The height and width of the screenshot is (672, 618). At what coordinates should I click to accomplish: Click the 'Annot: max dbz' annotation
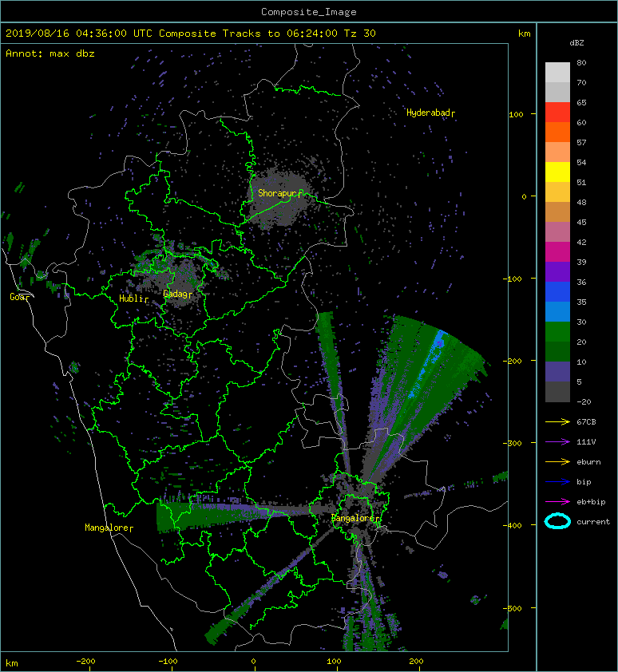pyautogui.click(x=50, y=53)
